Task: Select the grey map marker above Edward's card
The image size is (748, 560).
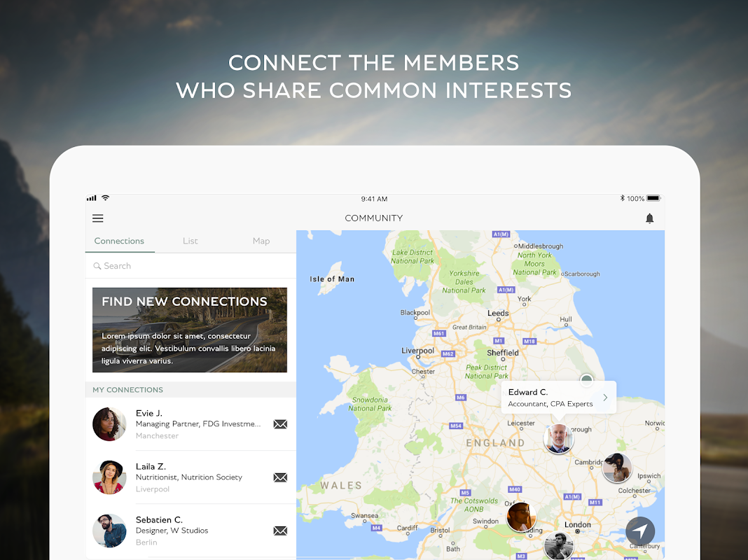Action: (586, 380)
